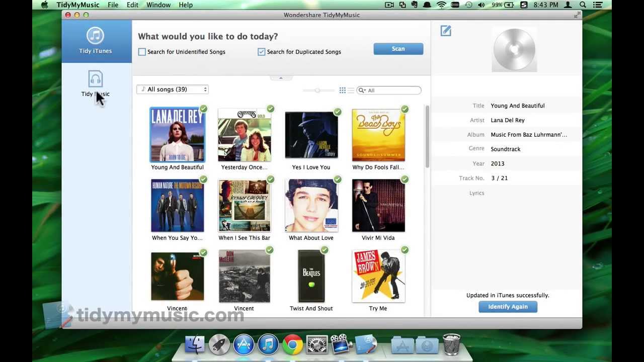This screenshot has width=644, height=362.
Task: Switch to list view
Action: (x=351, y=90)
